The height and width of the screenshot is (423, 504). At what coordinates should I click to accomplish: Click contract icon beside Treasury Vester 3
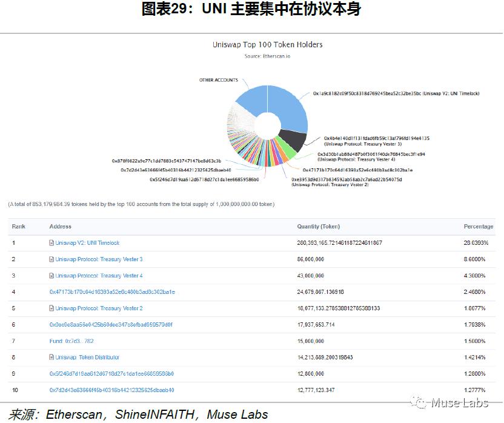51,259
